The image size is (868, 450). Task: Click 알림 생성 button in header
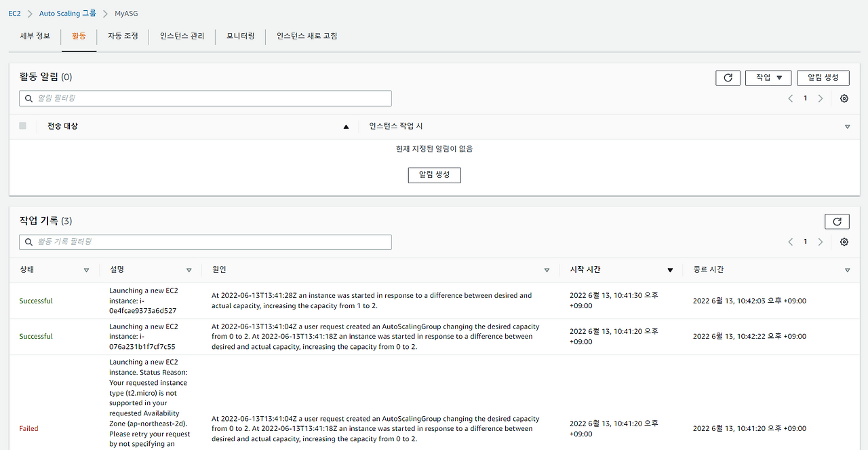[x=823, y=77]
